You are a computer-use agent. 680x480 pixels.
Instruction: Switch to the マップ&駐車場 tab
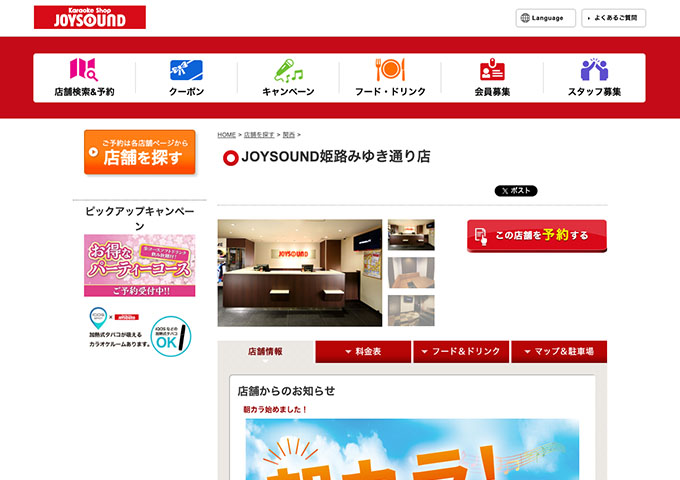tap(559, 352)
